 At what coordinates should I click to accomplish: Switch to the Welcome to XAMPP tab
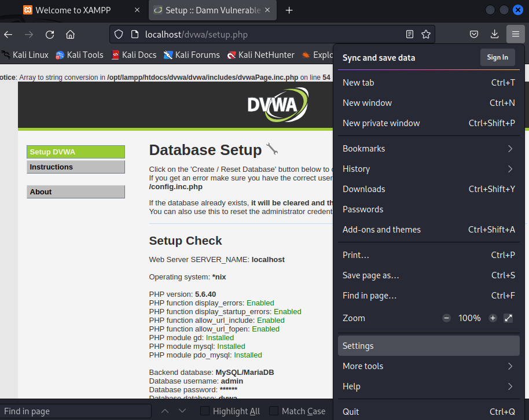coord(74,10)
